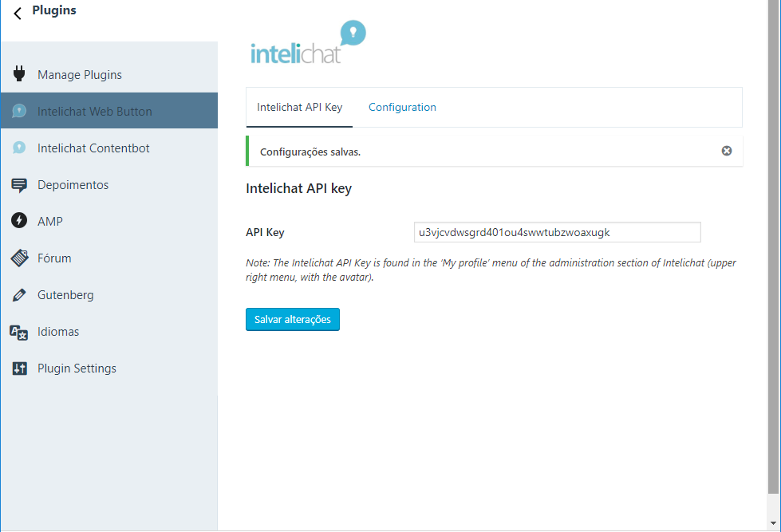The height and width of the screenshot is (532, 781).
Task: Click the plug icon for Manage Plugins
Action: coord(20,75)
